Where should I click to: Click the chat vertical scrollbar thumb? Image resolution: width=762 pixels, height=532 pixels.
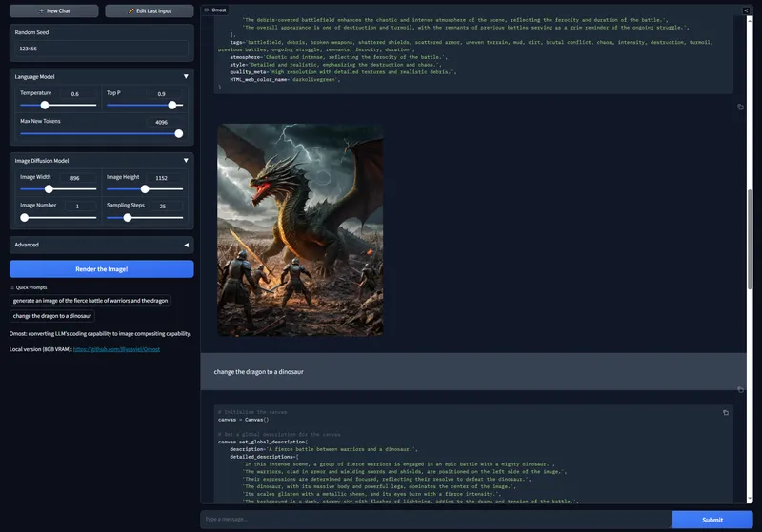[x=750, y=239]
